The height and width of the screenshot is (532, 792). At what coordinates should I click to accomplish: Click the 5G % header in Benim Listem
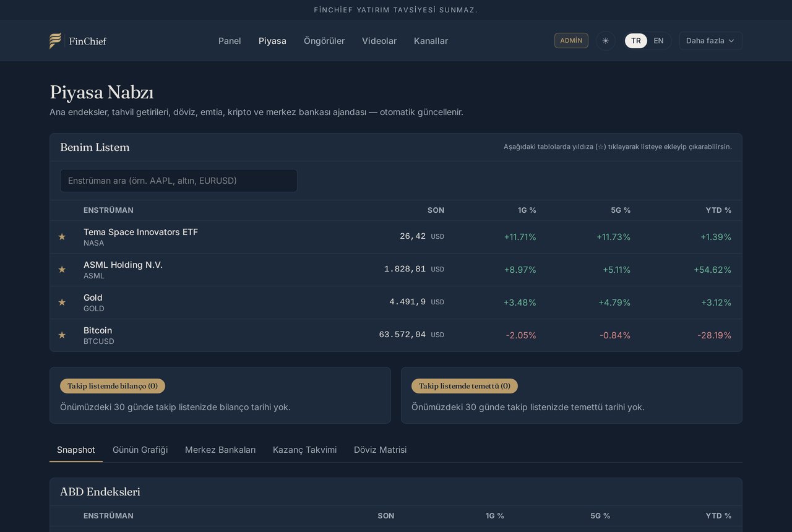(x=621, y=210)
